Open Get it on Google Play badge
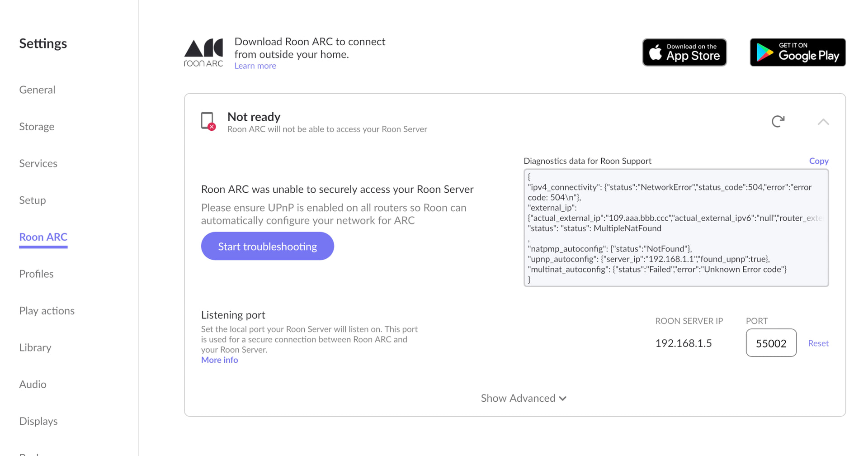The width and height of the screenshot is (868, 456). pyautogui.click(x=797, y=52)
